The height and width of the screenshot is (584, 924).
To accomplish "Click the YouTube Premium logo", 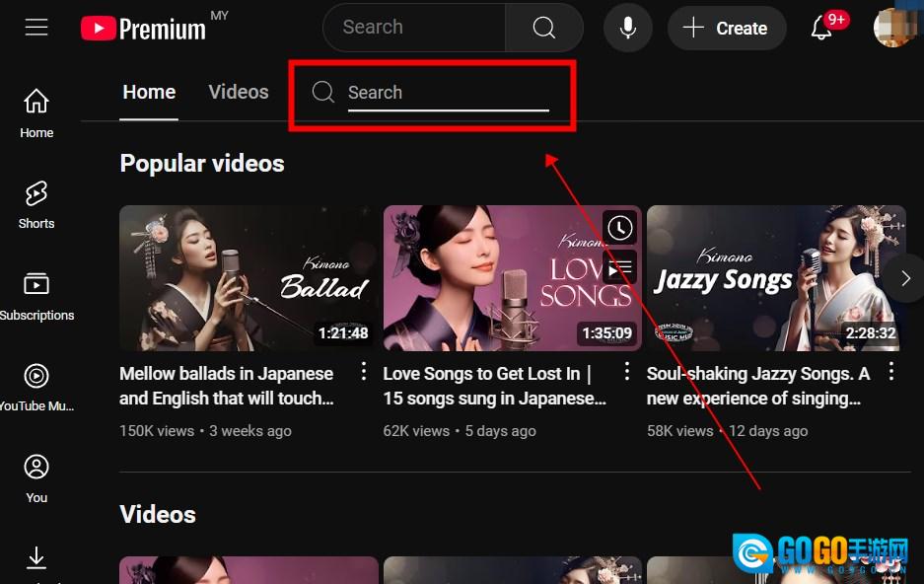I will pos(144,29).
